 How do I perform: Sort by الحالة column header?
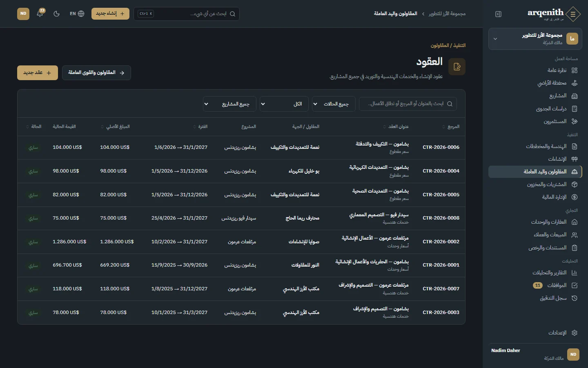34,127
